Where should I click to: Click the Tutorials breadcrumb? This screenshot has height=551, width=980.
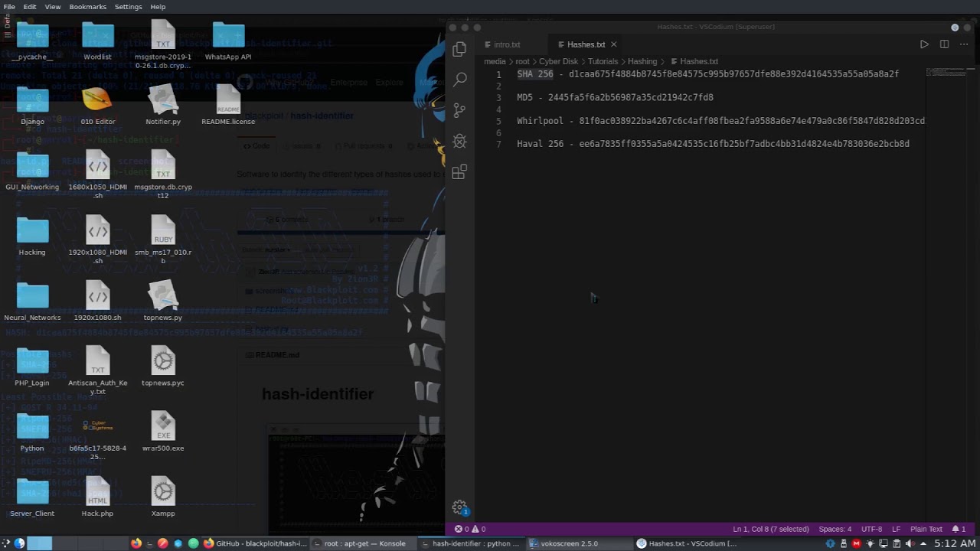point(603,61)
